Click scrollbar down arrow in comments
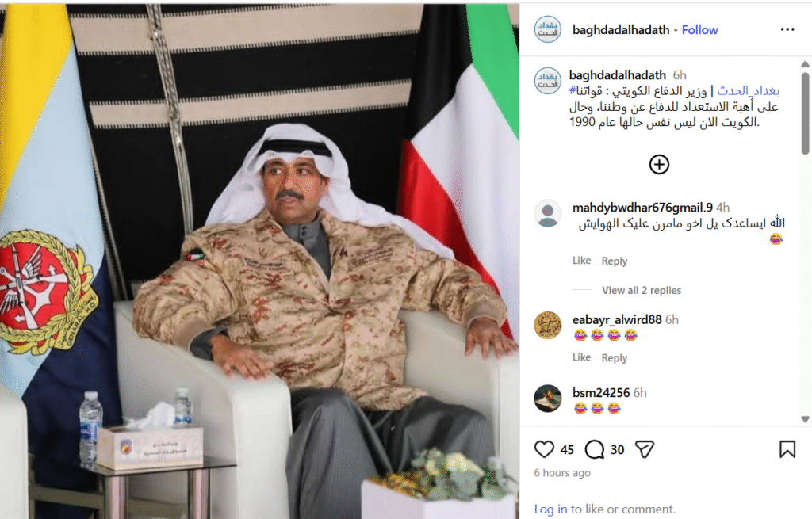 click(805, 419)
